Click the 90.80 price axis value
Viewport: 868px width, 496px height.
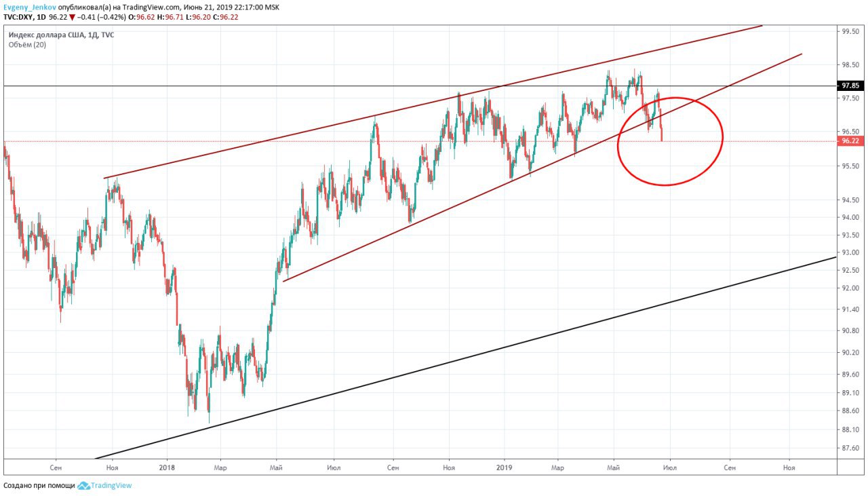pyautogui.click(x=851, y=331)
